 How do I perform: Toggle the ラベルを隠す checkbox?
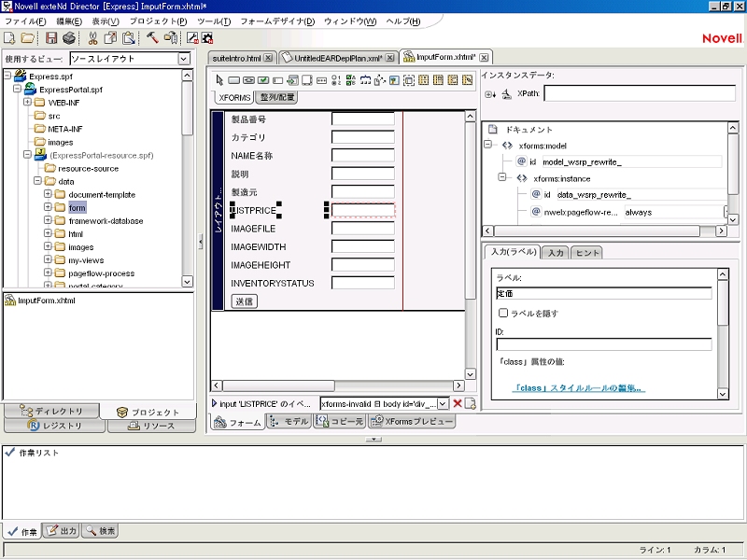[x=503, y=313]
